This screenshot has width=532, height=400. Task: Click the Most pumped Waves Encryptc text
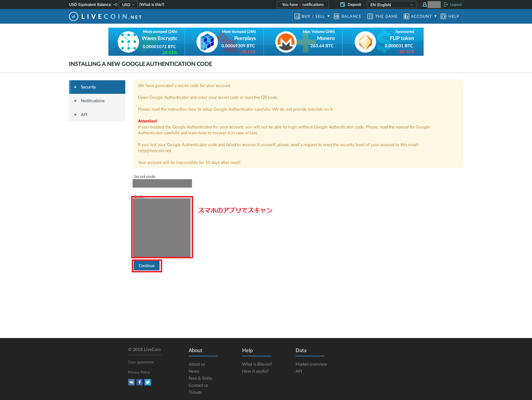159,38
